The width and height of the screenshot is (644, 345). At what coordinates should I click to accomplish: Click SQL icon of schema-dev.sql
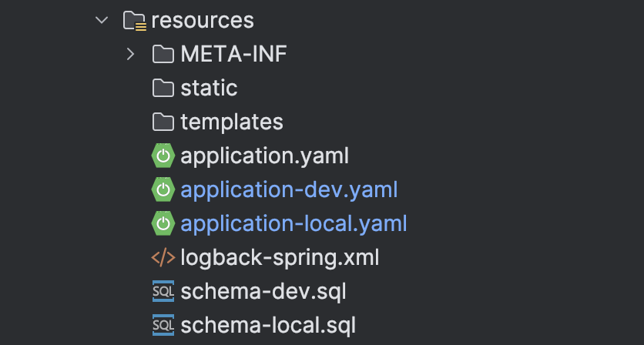[x=163, y=292]
